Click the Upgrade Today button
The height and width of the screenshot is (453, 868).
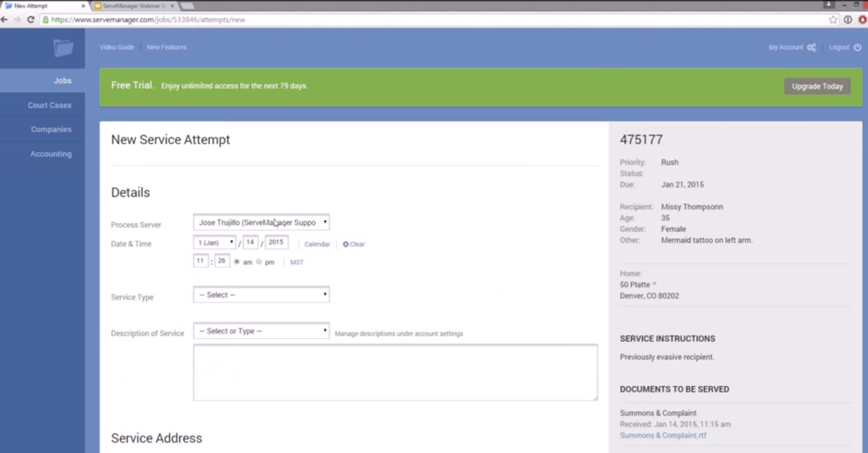click(x=817, y=85)
